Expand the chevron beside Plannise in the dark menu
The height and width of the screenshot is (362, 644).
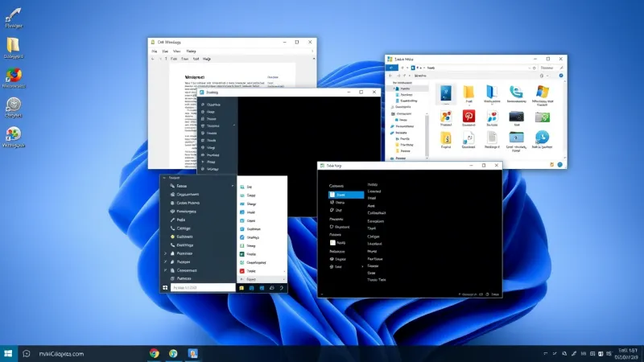click(x=166, y=253)
